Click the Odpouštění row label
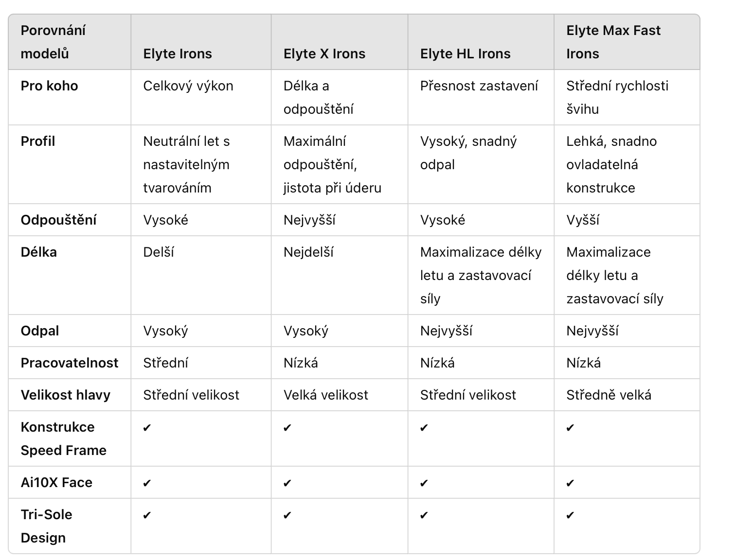The image size is (753, 560). (58, 220)
